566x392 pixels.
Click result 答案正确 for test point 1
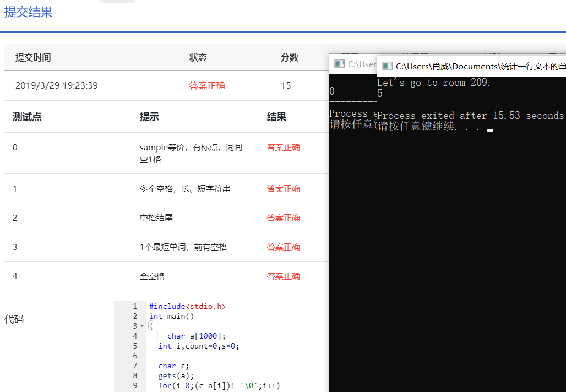[x=283, y=189]
